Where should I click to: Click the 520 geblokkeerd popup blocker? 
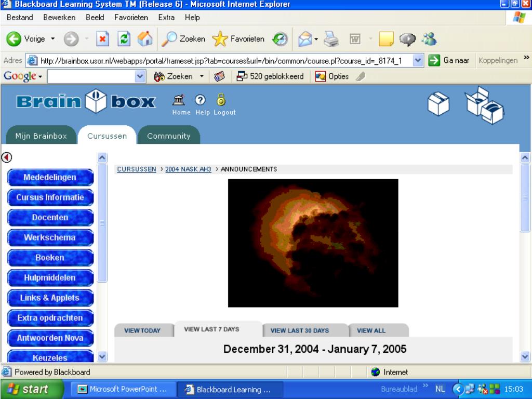(270, 76)
